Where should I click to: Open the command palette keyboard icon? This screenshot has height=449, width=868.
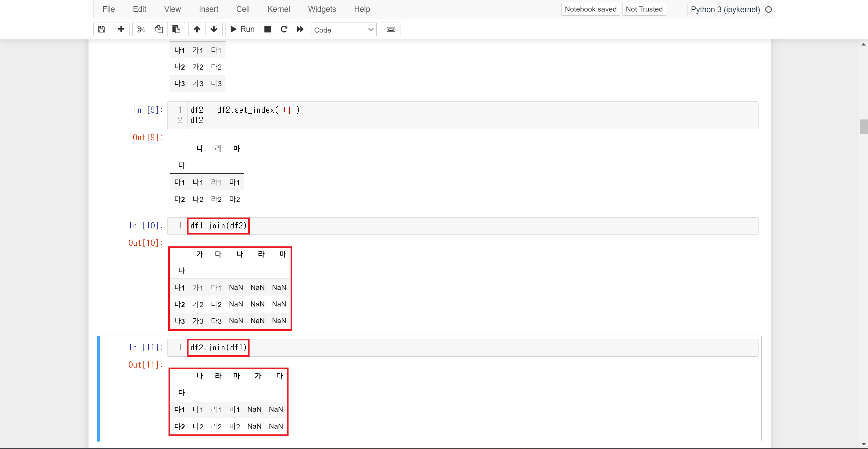point(391,29)
